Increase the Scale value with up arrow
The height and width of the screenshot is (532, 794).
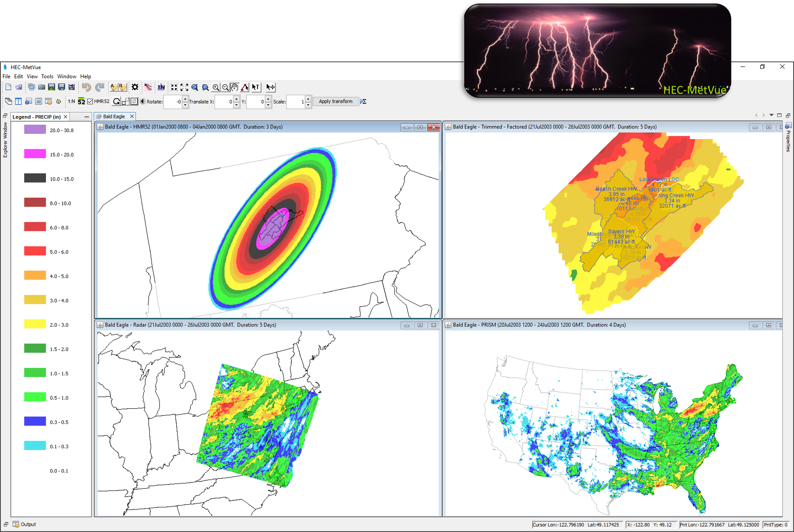[308, 99]
